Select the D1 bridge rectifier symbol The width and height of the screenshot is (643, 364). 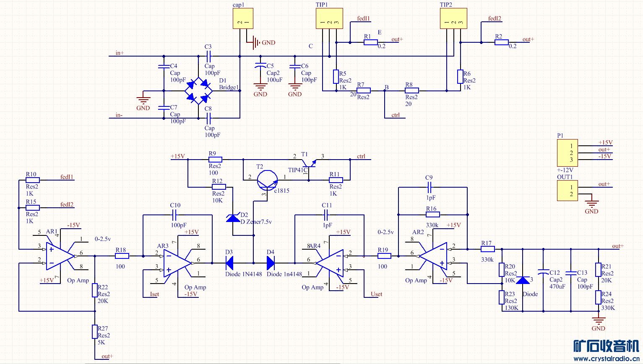[198, 90]
